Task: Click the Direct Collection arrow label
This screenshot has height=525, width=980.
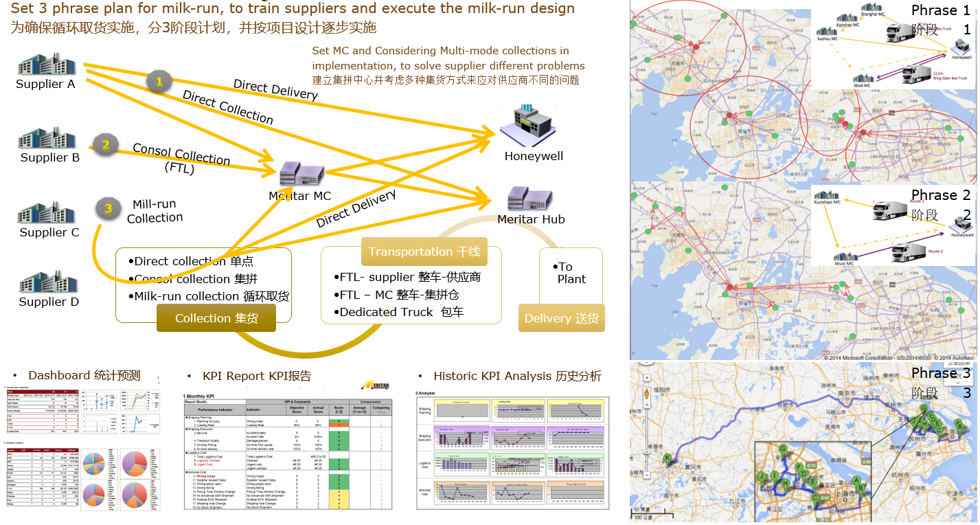Action: coord(227,108)
